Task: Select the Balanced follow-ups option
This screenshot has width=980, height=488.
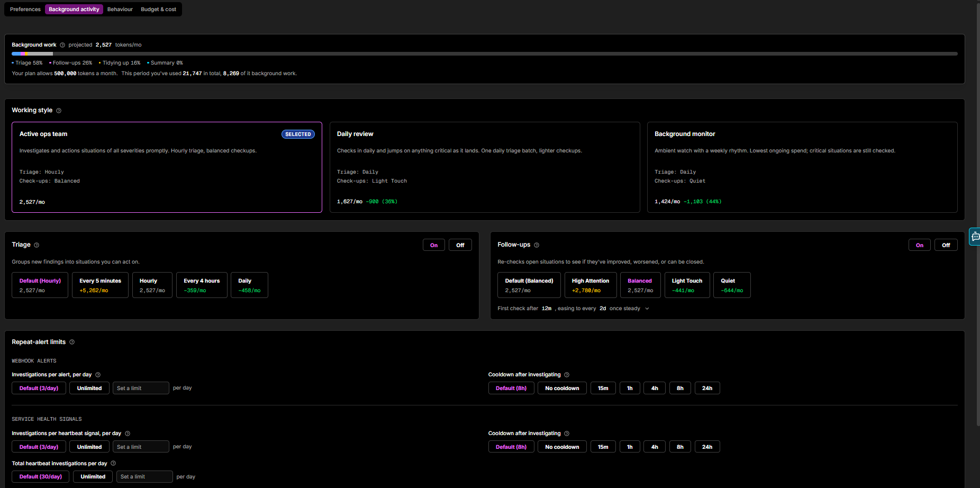Action: pos(640,285)
